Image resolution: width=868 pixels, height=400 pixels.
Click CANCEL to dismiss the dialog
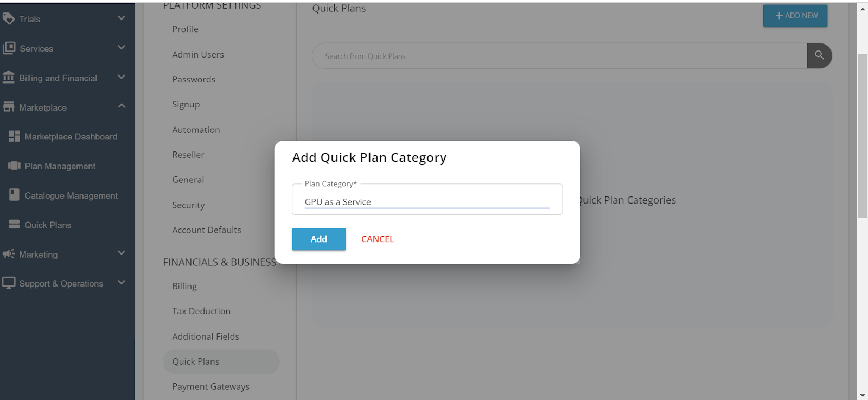tap(377, 239)
